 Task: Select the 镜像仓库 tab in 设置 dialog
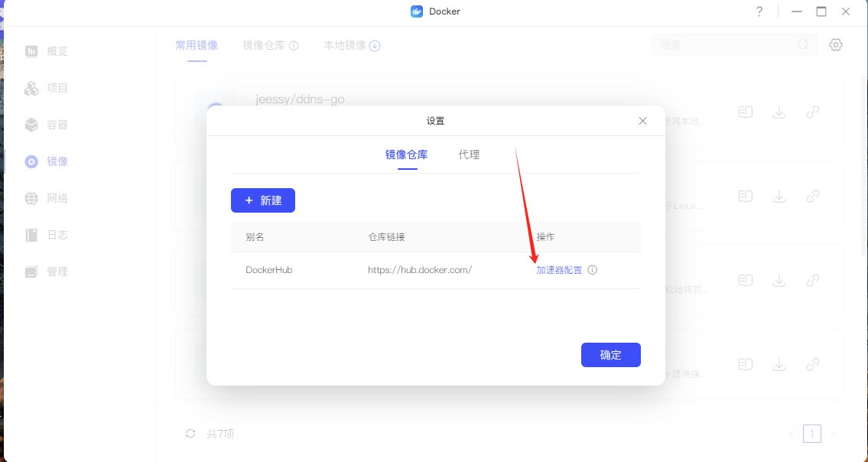click(406, 155)
